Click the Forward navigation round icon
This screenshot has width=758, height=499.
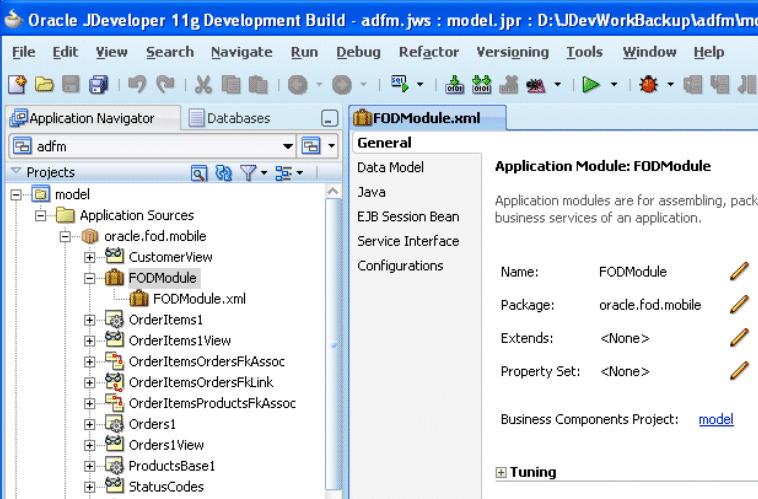(x=342, y=85)
